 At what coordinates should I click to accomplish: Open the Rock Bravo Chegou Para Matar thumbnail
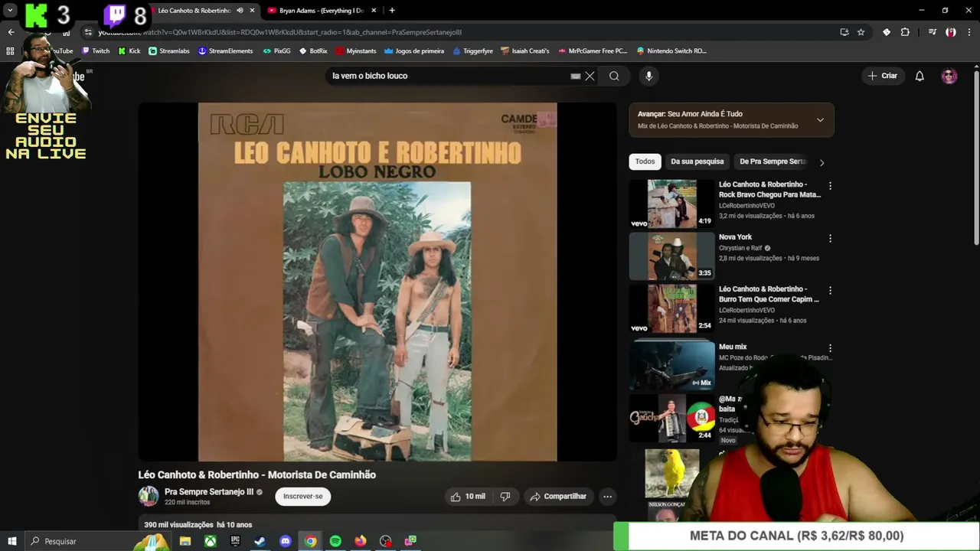click(671, 204)
